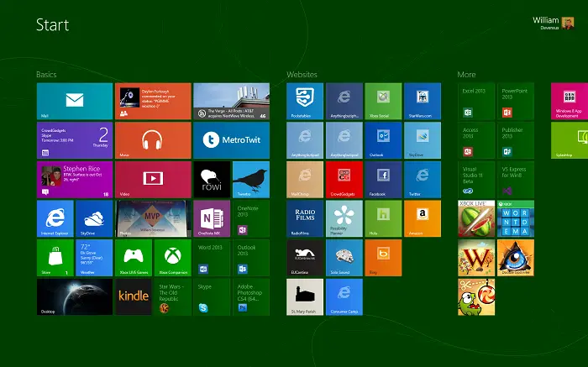Launch the rowi app tile
The height and width of the screenshot is (367, 588).
[212, 180]
